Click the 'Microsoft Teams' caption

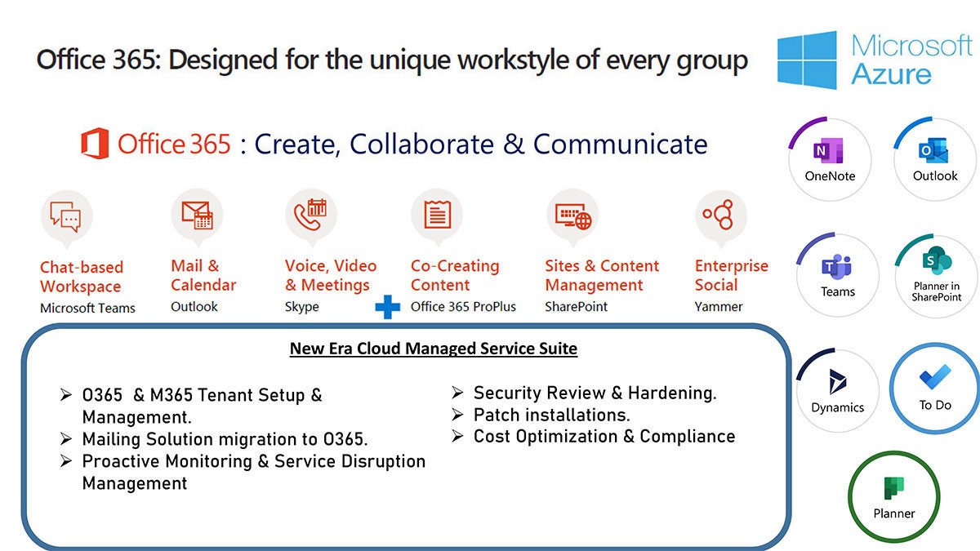[87, 308]
